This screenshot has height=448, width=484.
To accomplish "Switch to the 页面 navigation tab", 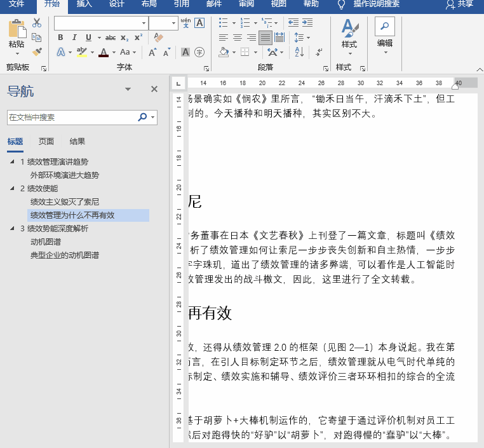I will click(46, 142).
